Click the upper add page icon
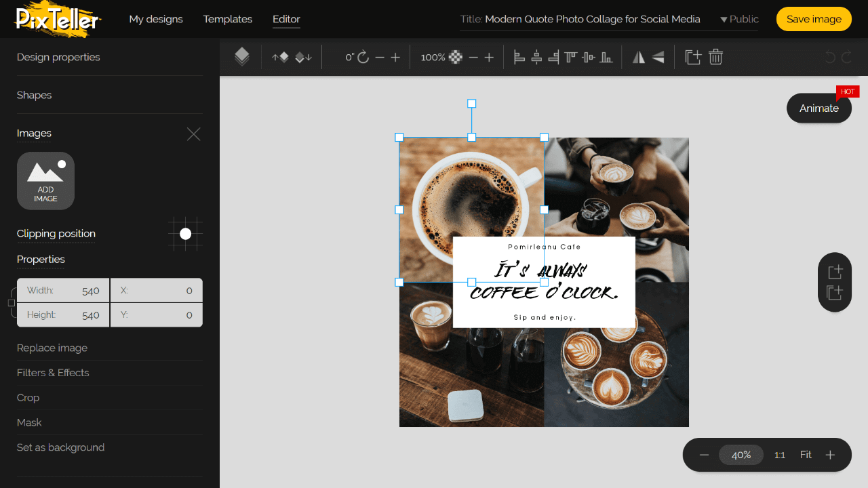Image resolution: width=868 pixels, height=488 pixels. point(835,271)
